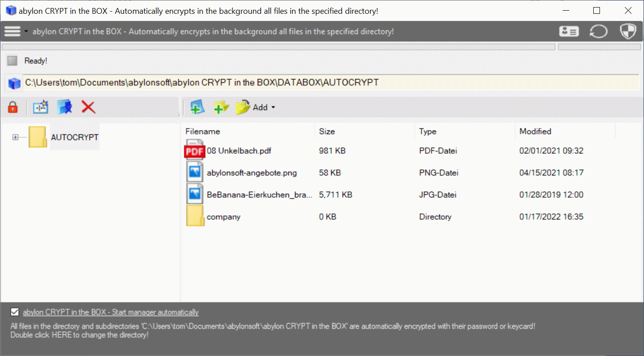This screenshot has width=644, height=356.
Task: Maximize the abylon CRYPT window
Action: pyautogui.click(x=597, y=11)
